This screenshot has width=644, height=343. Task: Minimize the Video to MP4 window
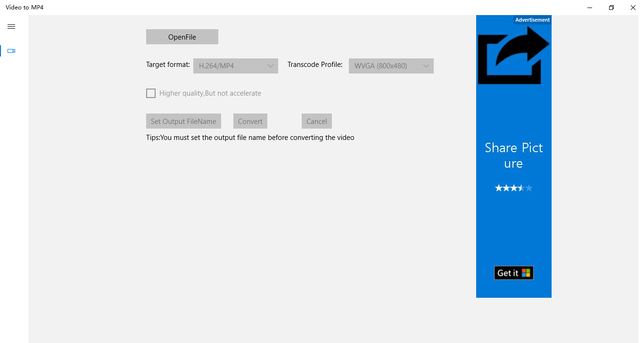(x=590, y=8)
